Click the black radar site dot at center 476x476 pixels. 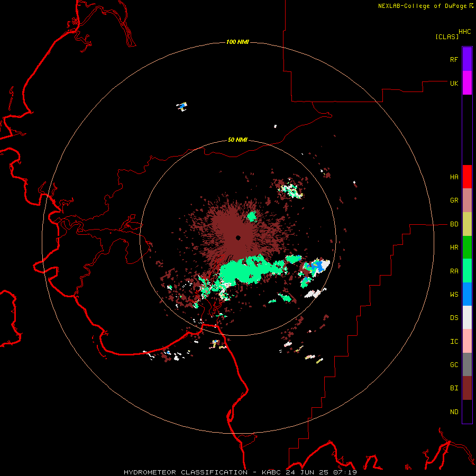(239, 237)
